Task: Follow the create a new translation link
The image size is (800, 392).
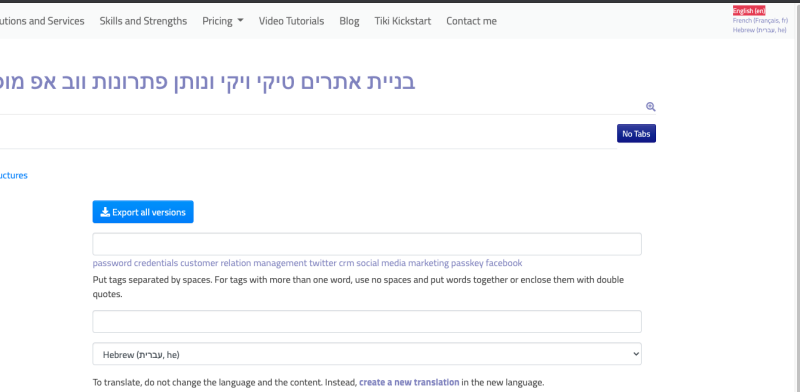Action: click(409, 382)
